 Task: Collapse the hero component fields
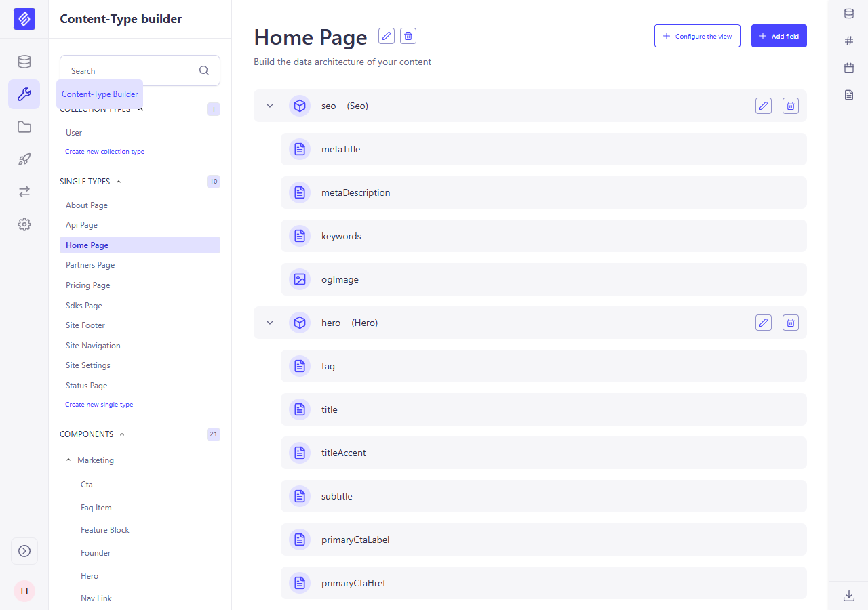[x=270, y=323]
